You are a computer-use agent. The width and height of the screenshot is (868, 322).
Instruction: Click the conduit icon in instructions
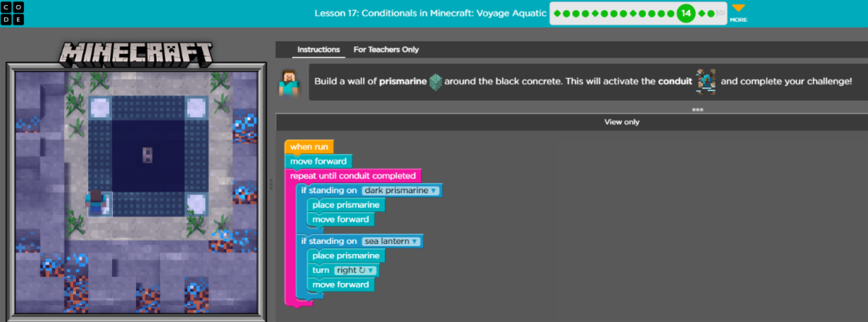[705, 81]
